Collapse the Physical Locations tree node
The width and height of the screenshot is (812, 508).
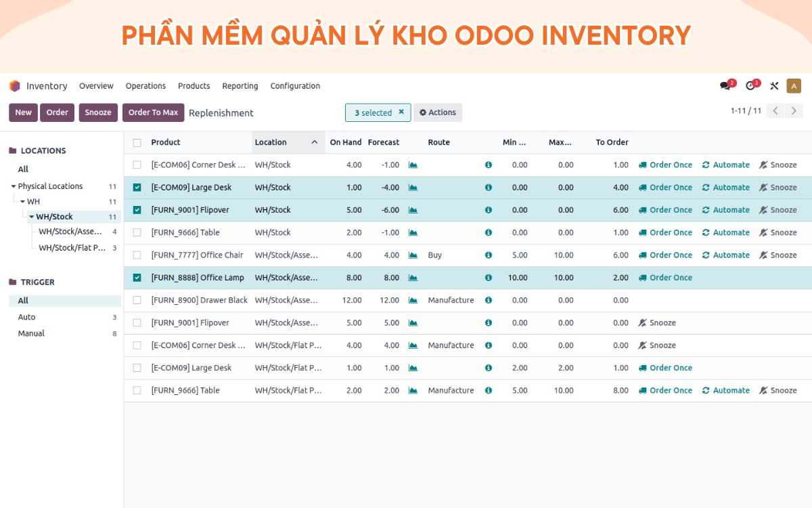tap(14, 186)
